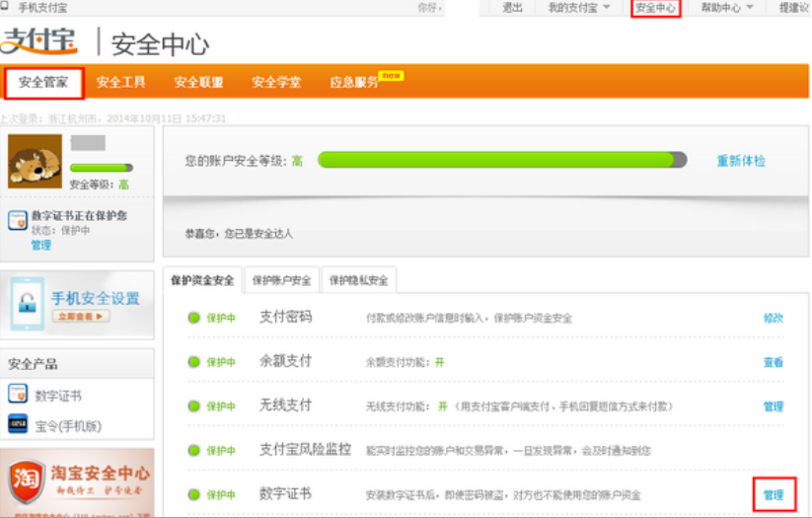
Task: Click the phone lock icon in 手机安全设置
Action: click(28, 303)
